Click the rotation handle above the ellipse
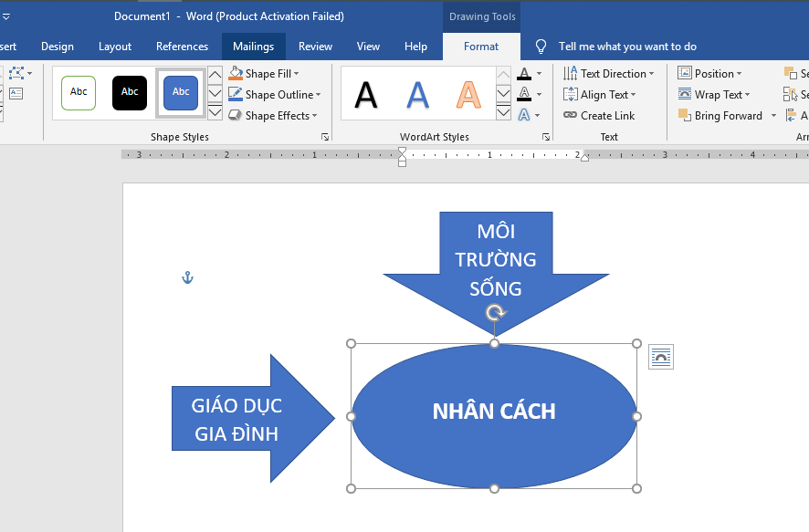 click(x=495, y=312)
